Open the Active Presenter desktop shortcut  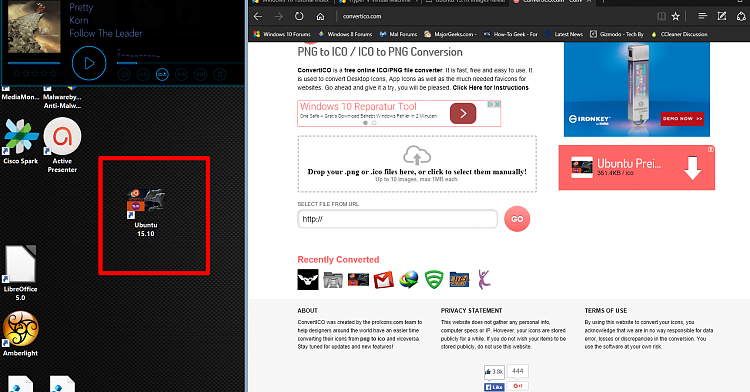62,145
